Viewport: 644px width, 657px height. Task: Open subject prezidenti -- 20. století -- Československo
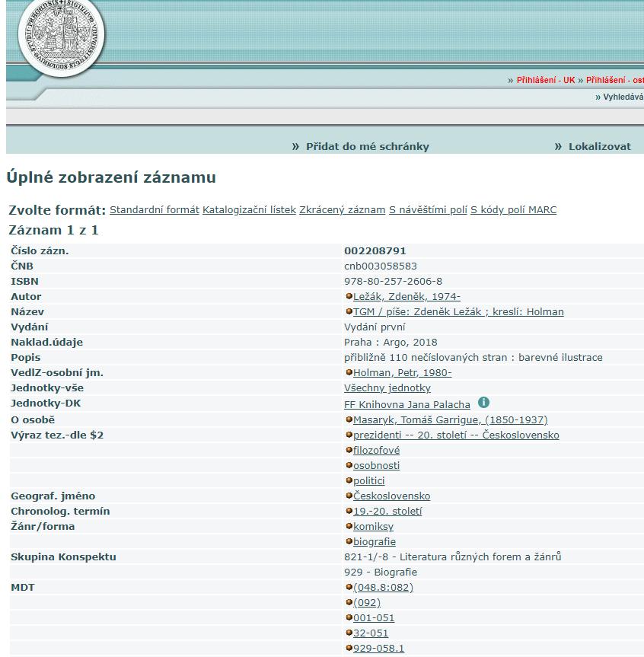click(x=456, y=435)
